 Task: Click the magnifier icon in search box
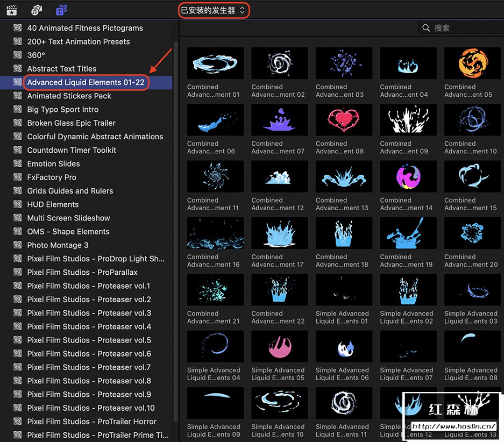tap(426, 28)
